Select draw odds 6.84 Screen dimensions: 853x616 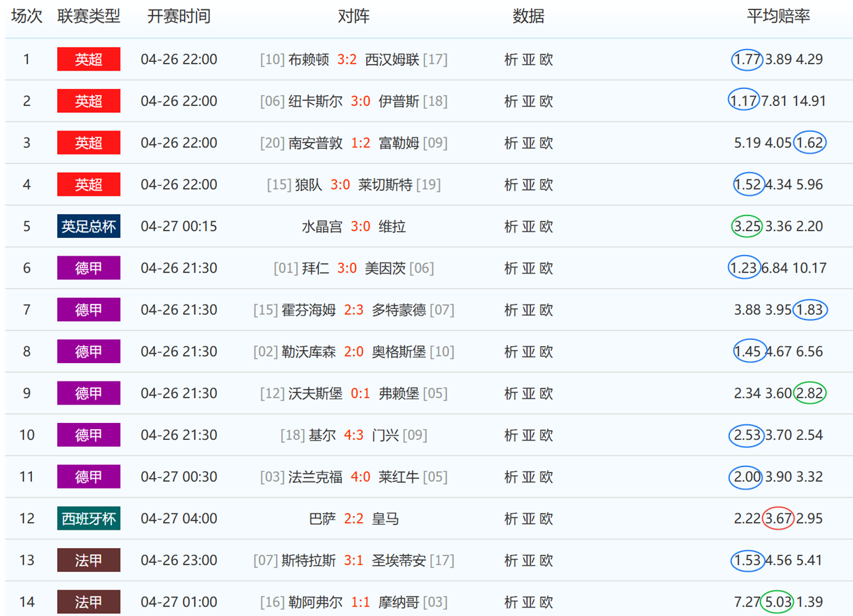point(775,268)
